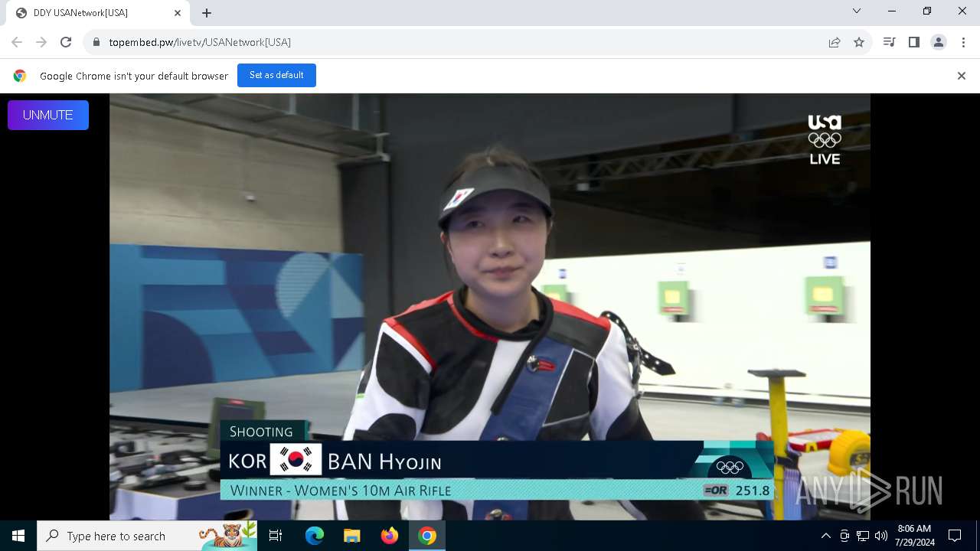
Task: Share this page from the address bar
Action: (x=835, y=42)
